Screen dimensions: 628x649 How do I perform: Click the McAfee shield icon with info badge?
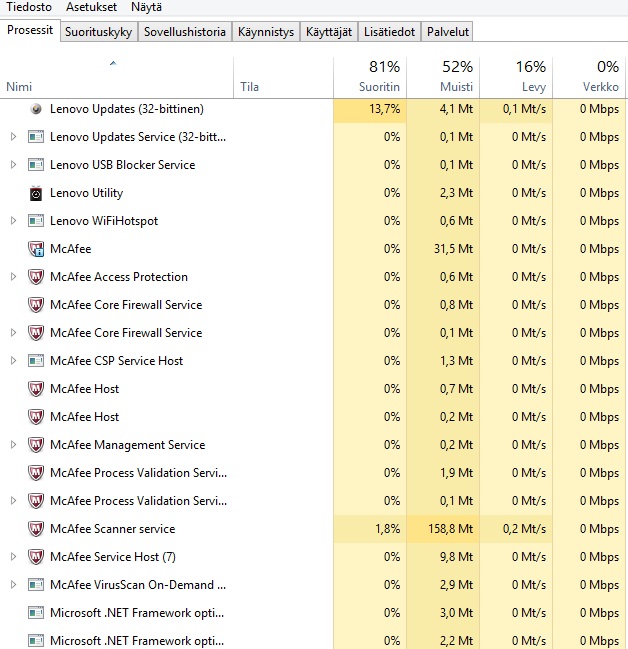pyautogui.click(x=36, y=249)
